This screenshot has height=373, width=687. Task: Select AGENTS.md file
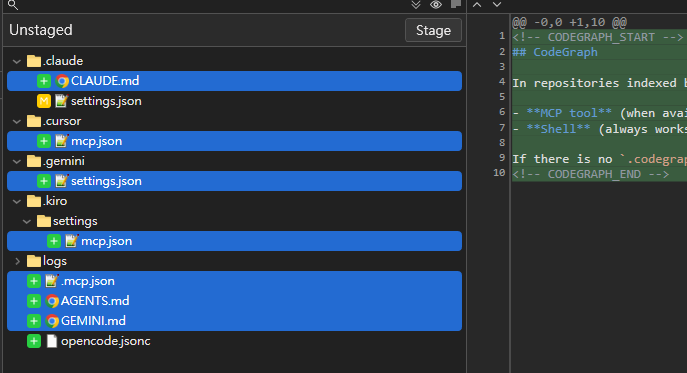click(x=234, y=301)
